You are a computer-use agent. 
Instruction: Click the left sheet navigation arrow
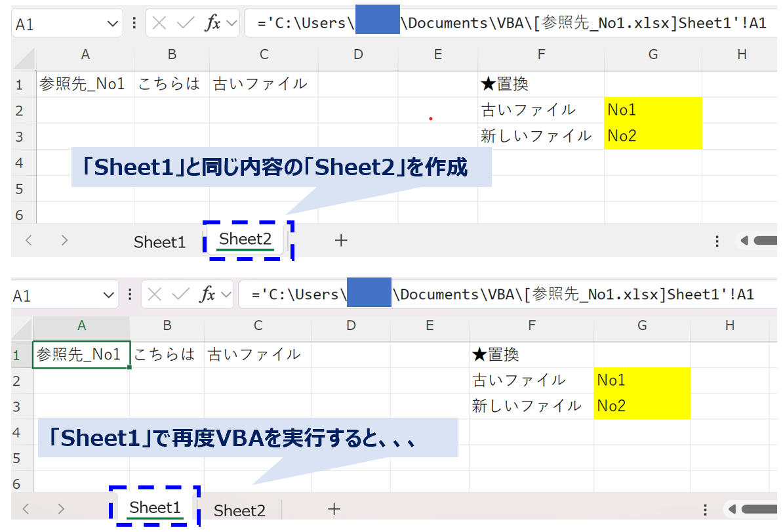[28, 241]
